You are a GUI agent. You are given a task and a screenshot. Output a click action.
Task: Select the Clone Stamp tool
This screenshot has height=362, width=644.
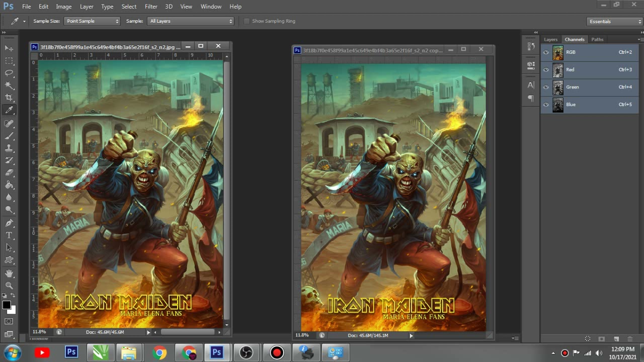pos(9,148)
